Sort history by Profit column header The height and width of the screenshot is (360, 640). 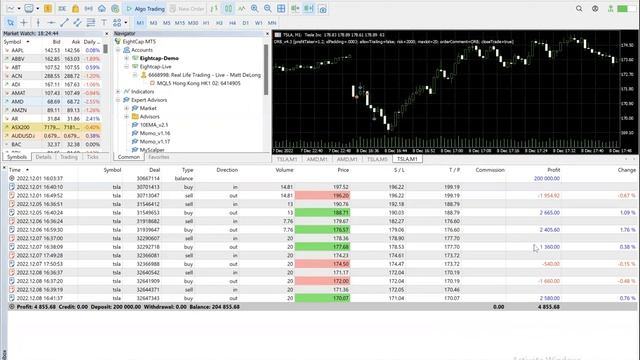point(553,170)
